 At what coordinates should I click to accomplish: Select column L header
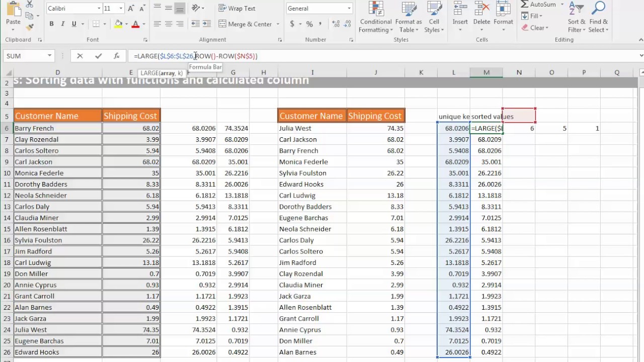(x=454, y=72)
